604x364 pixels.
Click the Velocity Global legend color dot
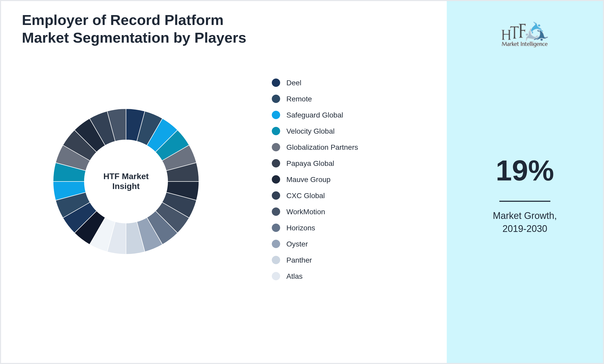point(276,131)
